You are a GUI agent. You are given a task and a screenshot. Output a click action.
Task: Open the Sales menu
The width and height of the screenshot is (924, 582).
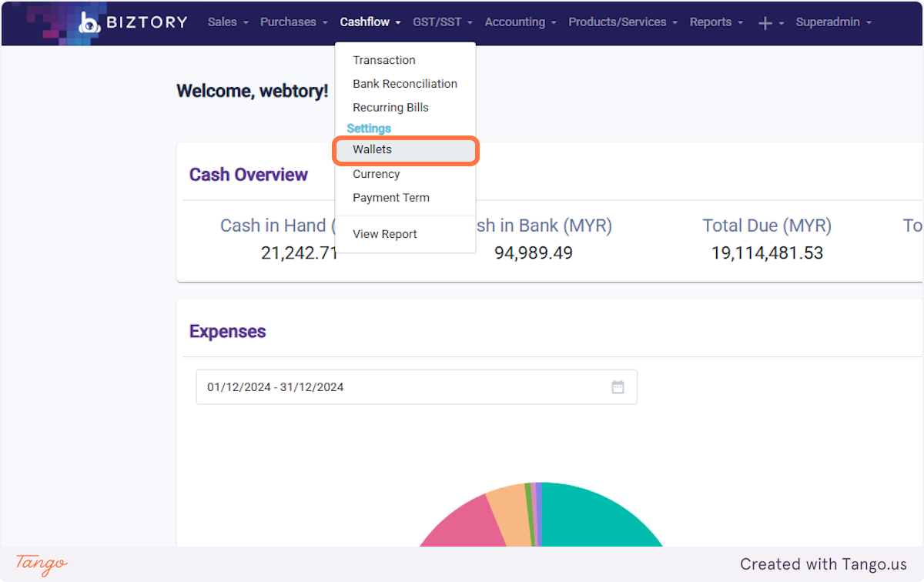tap(228, 22)
